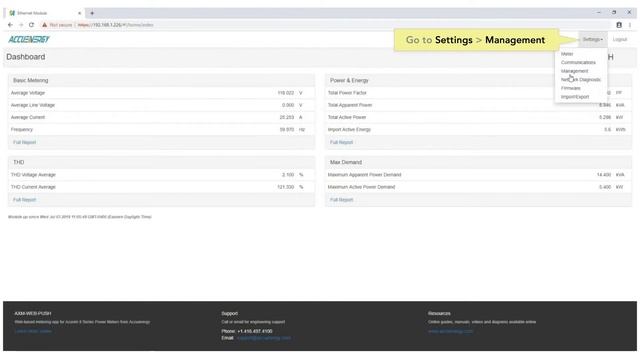Image resolution: width=640 pixels, height=360 pixels.
Task: Click the Total Apparent Power label
Action: click(x=350, y=105)
